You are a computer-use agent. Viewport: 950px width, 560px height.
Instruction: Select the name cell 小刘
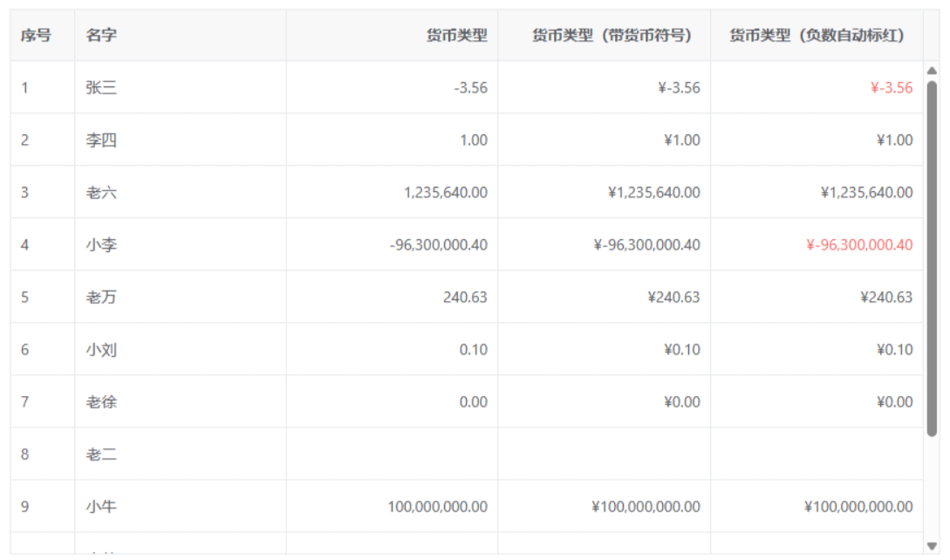(x=181, y=350)
